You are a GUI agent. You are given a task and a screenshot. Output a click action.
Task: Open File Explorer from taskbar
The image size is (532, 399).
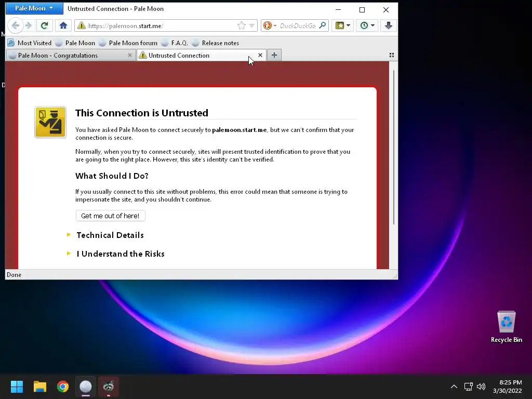[x=39, y=387]
